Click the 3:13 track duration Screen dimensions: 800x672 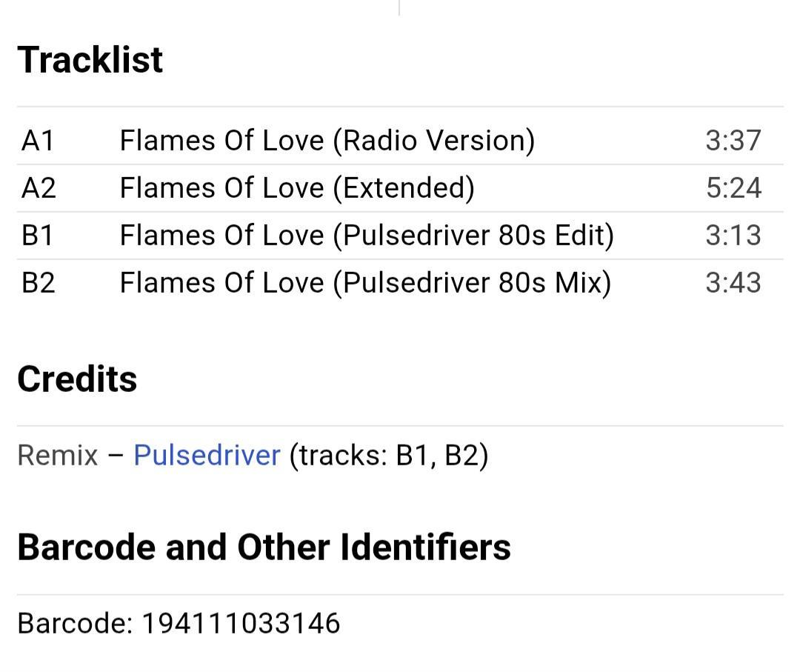(x=733, y=235)
